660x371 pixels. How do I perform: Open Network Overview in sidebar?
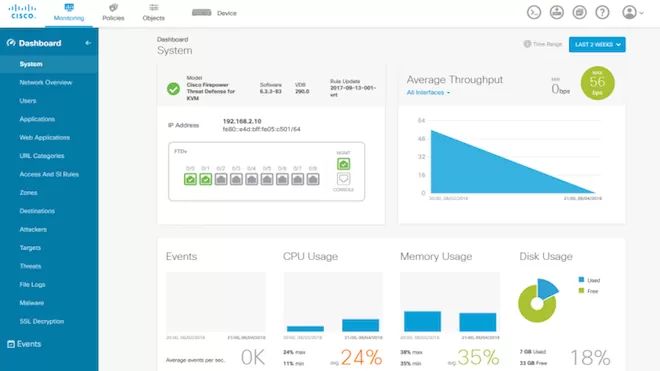(45, 83)
